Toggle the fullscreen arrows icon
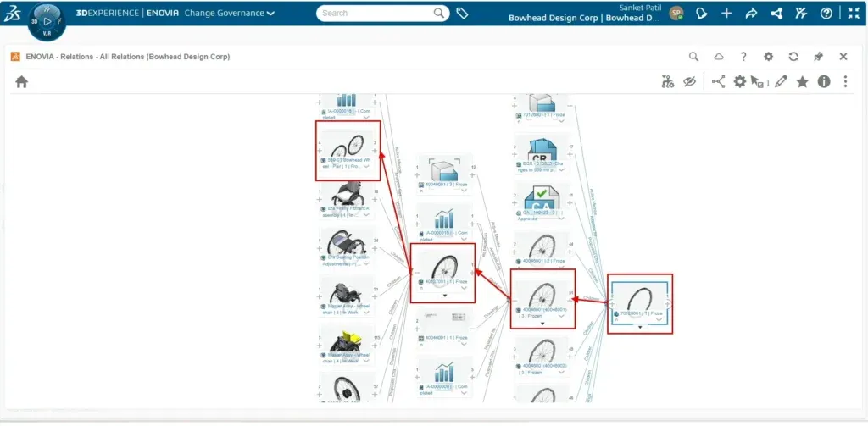Screen dimensions: 868x426 [x=854, y=14]
